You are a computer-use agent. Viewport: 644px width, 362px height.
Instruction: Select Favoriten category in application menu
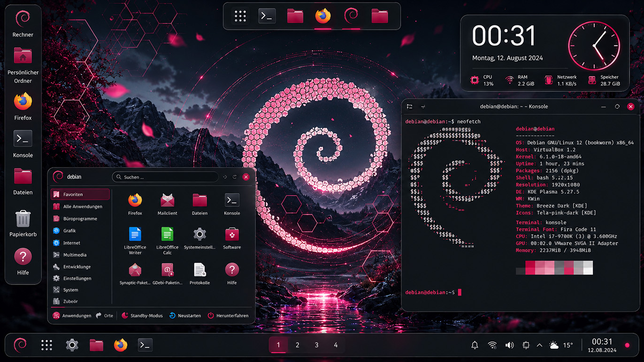coord(80,194)
